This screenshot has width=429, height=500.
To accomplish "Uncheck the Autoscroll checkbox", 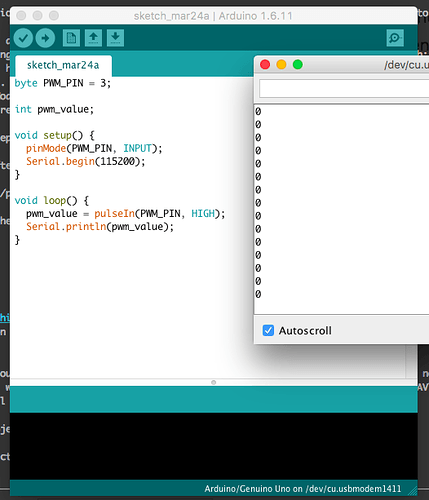I will (x=268, y=330).
